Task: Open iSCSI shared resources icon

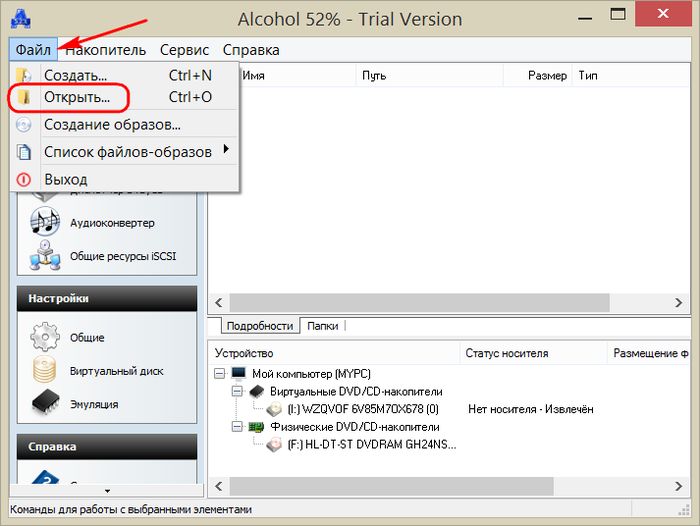Action: (45, 255)
